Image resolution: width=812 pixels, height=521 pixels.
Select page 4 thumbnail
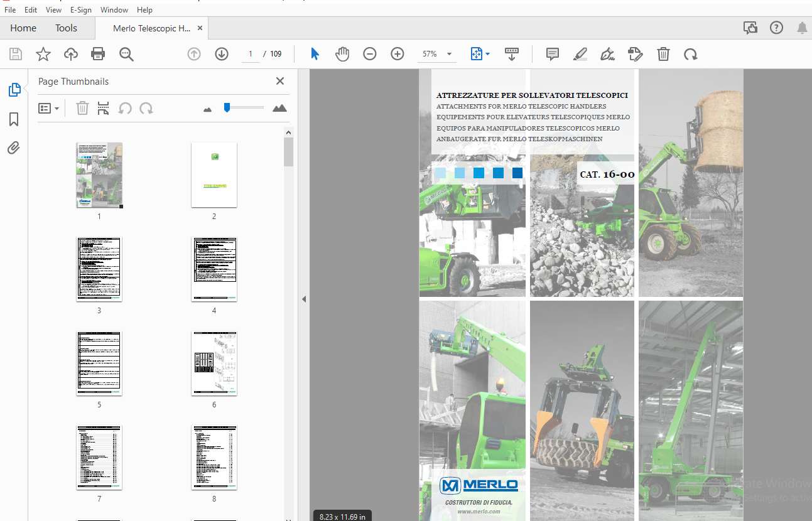point(214,269)
